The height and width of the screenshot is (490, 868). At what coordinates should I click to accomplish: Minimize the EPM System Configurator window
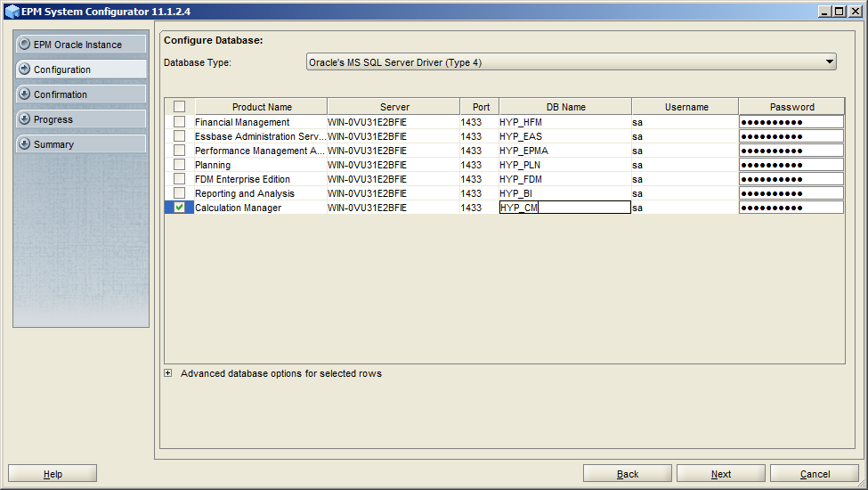pos(824,11)
